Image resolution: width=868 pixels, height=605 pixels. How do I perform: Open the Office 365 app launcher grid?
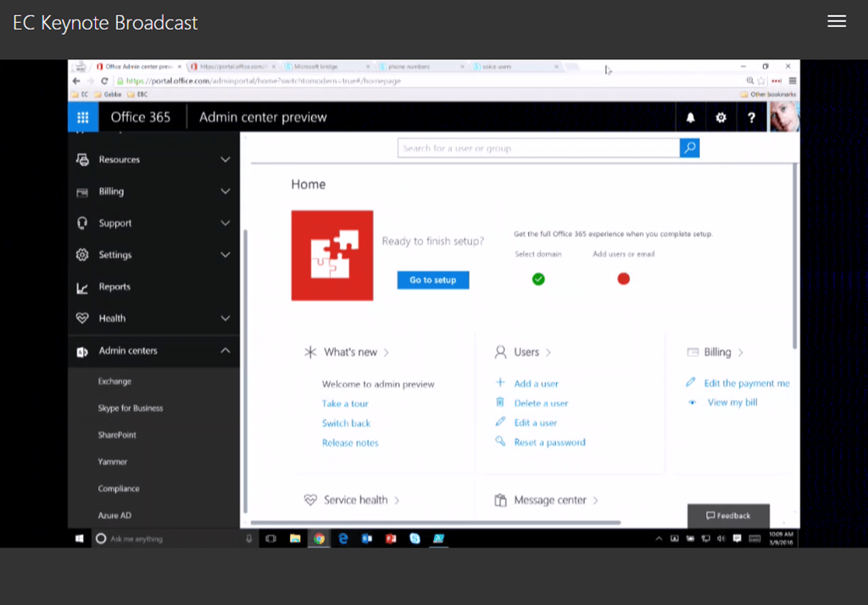click(83, 118)
